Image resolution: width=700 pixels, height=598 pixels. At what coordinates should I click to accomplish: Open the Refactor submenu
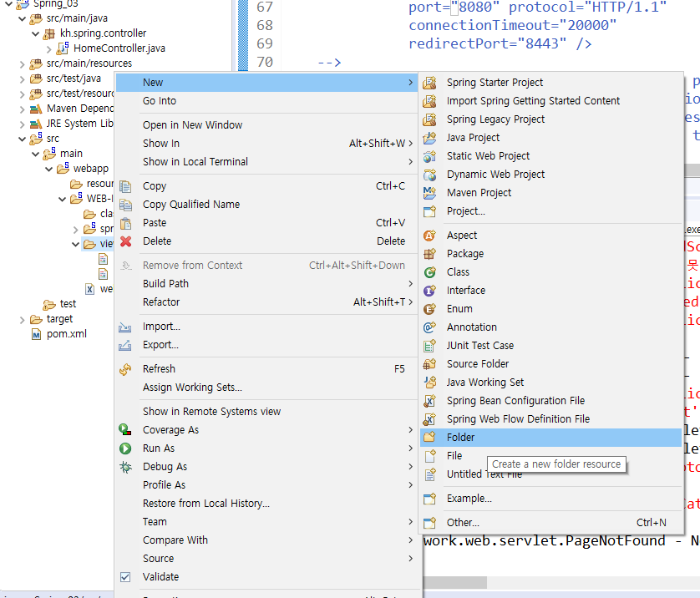[x=267, y=302]
